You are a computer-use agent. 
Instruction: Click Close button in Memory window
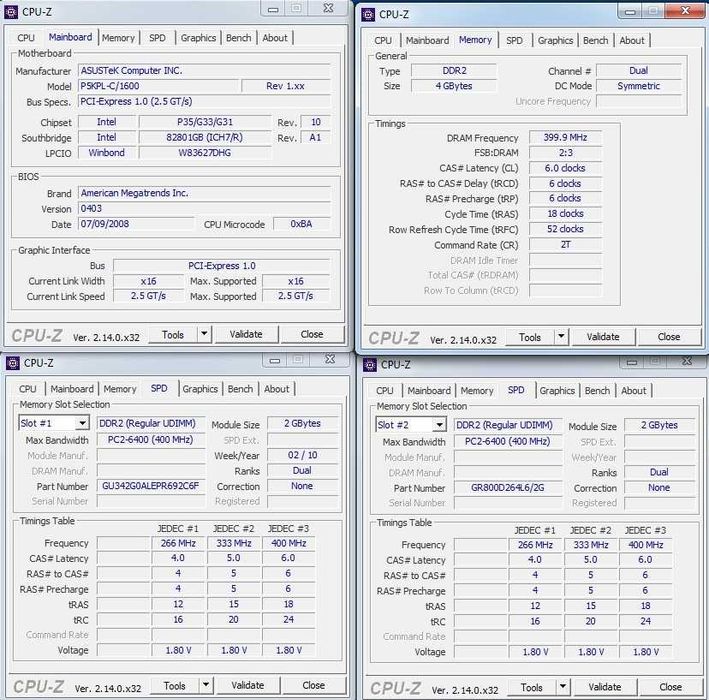tap(669, 337)
